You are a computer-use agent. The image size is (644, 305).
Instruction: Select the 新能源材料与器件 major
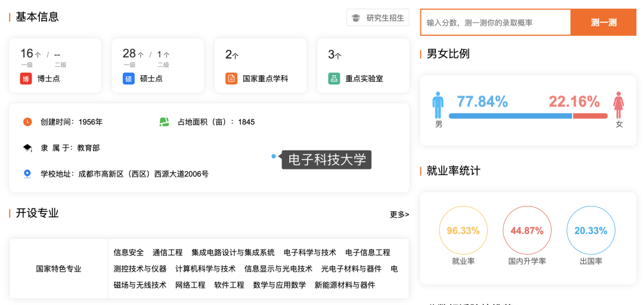coord(345,285)
